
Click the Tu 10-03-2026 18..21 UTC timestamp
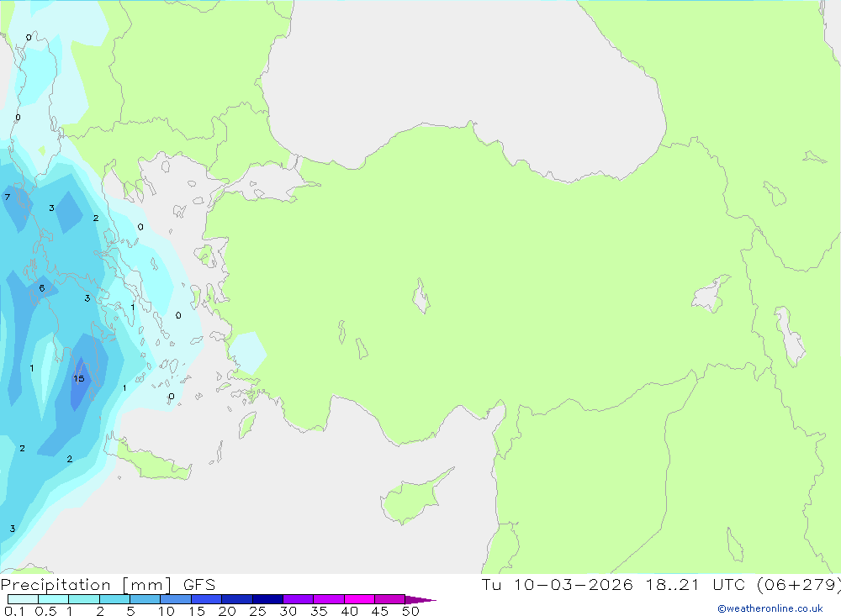613,584
